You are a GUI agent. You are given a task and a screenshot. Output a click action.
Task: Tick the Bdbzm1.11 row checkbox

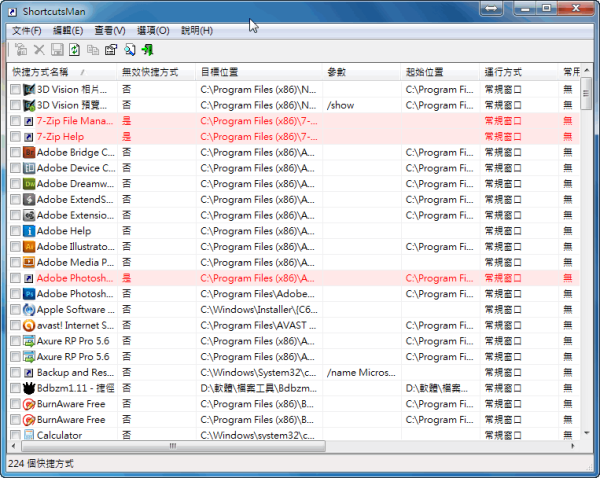pyautogui.click(x=15, y=388)
